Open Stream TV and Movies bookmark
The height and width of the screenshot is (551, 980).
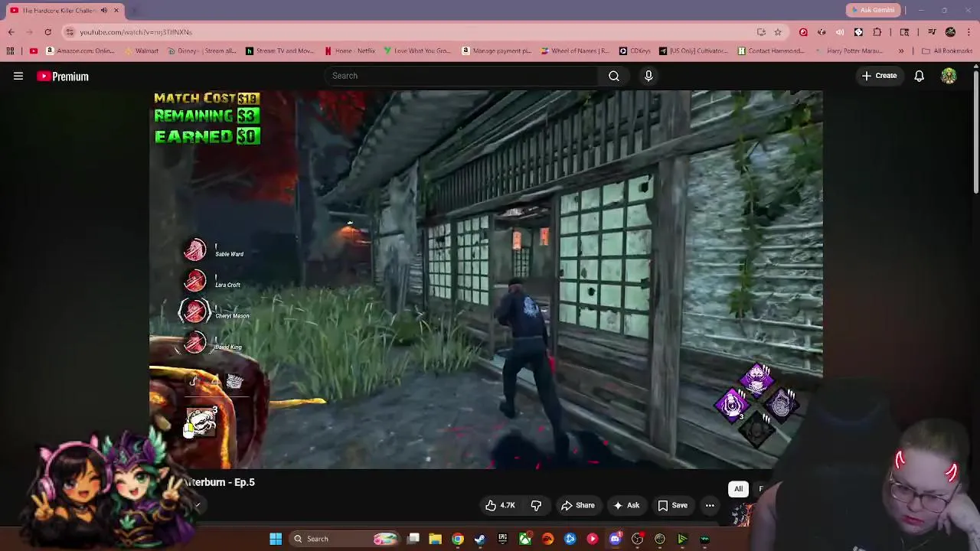tap(280, 51)
